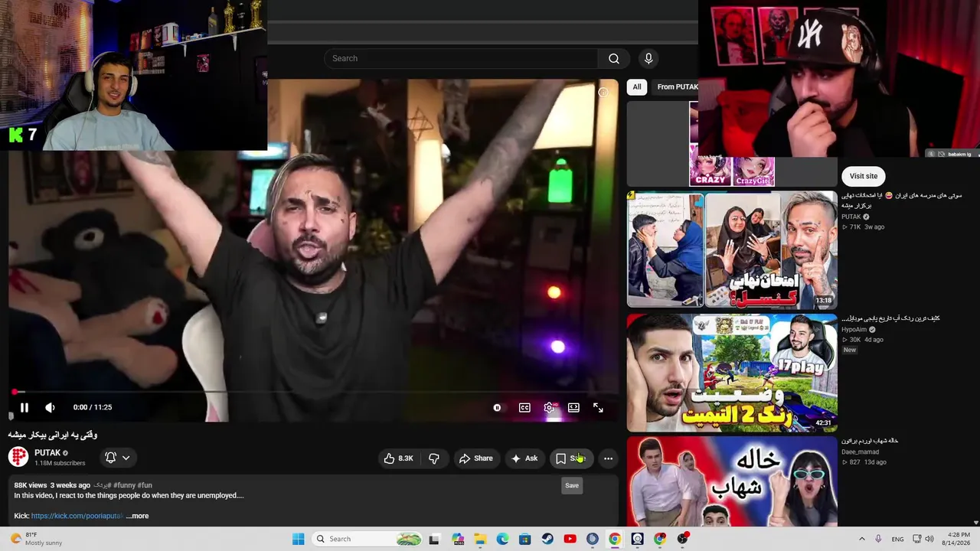The width and height of the screenshot is (980, 551).
Task: Open the player settings gear
Action: coord(550,408)
